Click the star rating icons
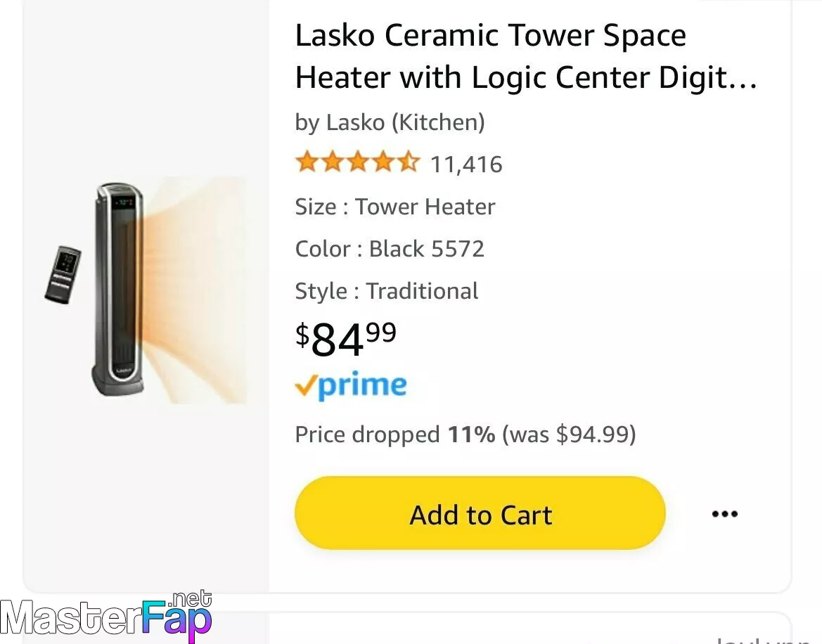This screenshot has height=644, width=822. 357,162
